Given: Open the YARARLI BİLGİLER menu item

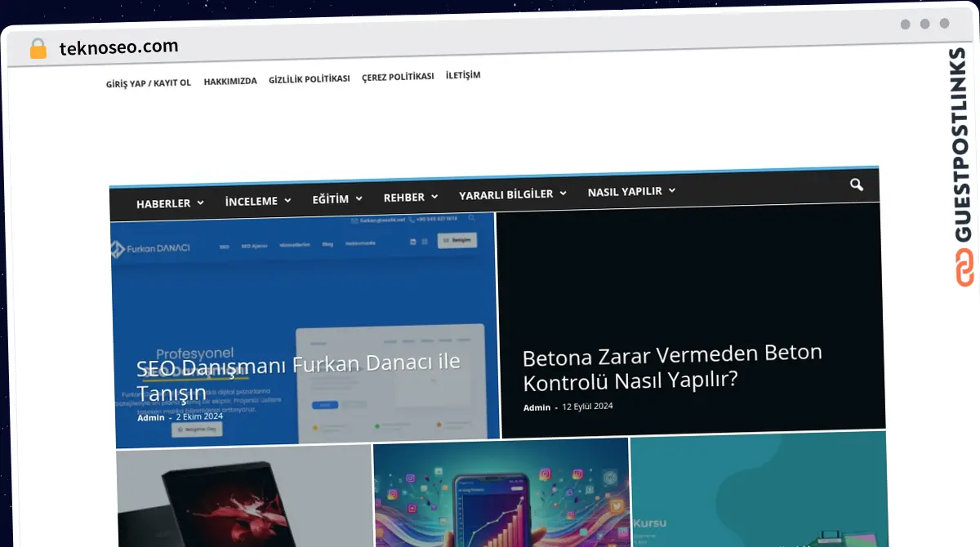Looking at the screenshot, I should click(506, 194).
